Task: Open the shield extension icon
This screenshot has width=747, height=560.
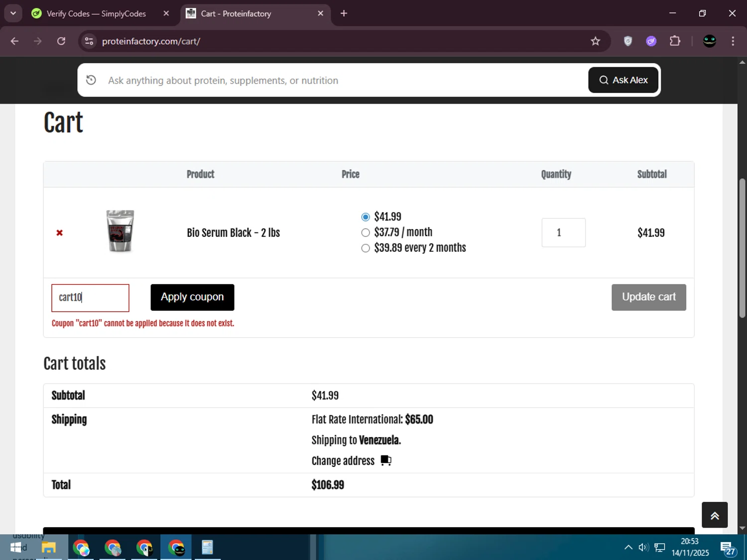Action: pos(628,41)
